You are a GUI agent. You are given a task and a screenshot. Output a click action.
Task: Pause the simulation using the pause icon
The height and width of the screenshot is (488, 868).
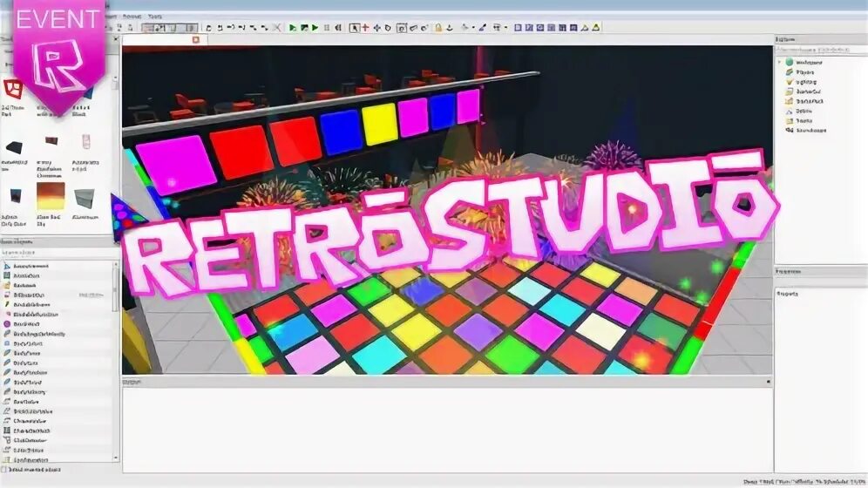[327, 27]
